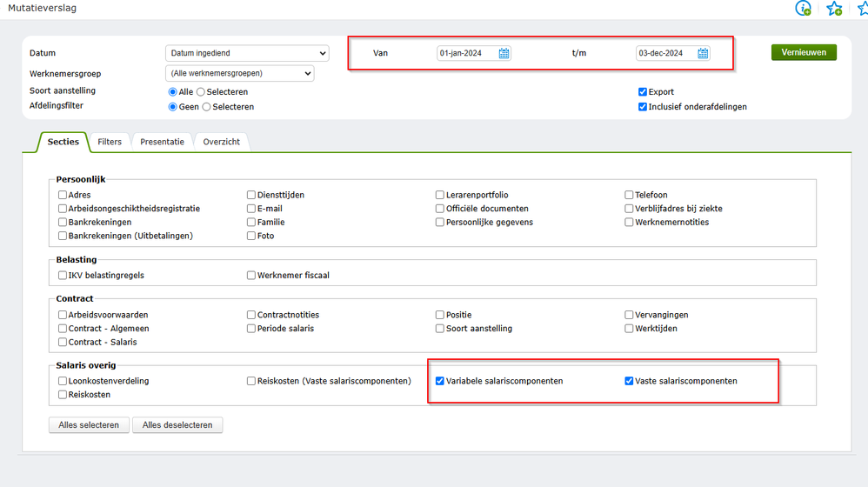Click the Alles deselecteren button
The height and width of the screenshot is (487, 868).
[177, 425]
